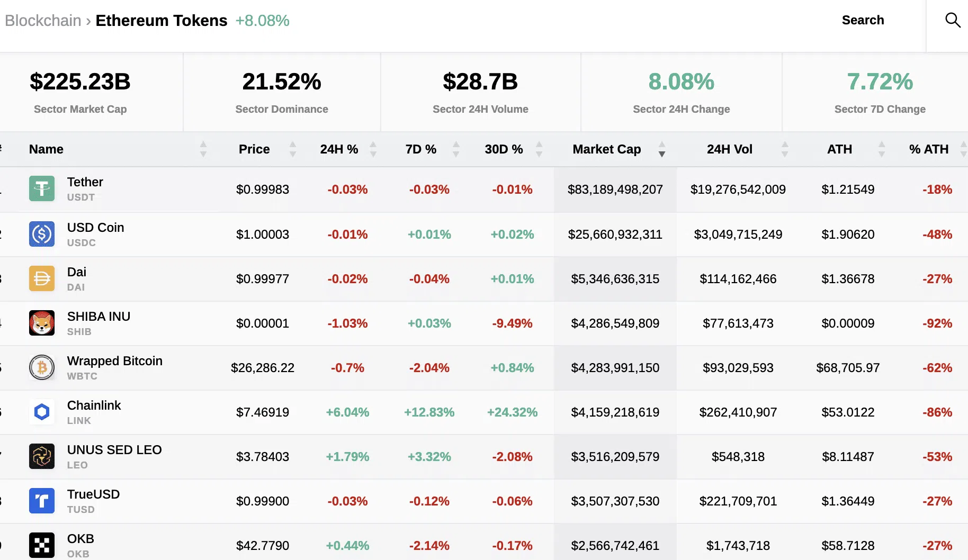
Task: Sort by 24H % change column
Action: point(339,149)
